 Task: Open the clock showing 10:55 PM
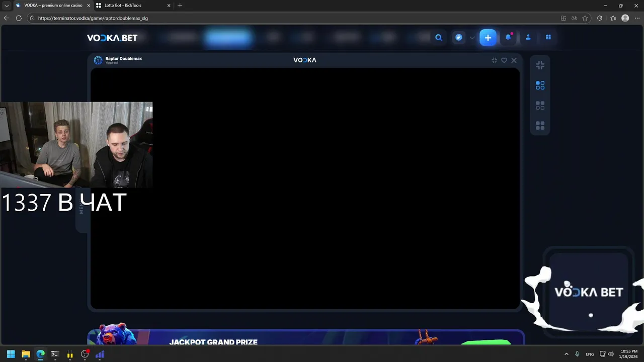coord(629,354)
